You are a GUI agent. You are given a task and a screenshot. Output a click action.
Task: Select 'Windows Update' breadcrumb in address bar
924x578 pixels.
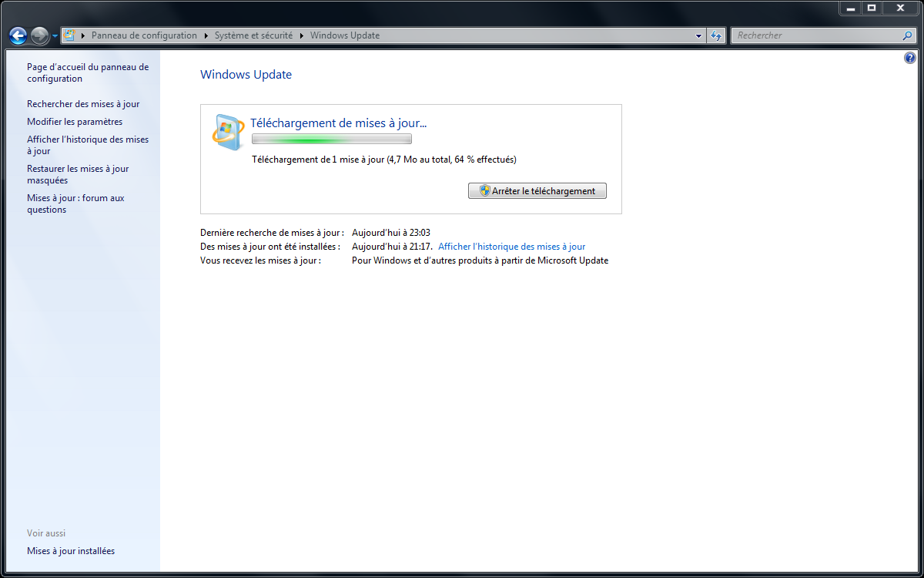tap(345, 35)
